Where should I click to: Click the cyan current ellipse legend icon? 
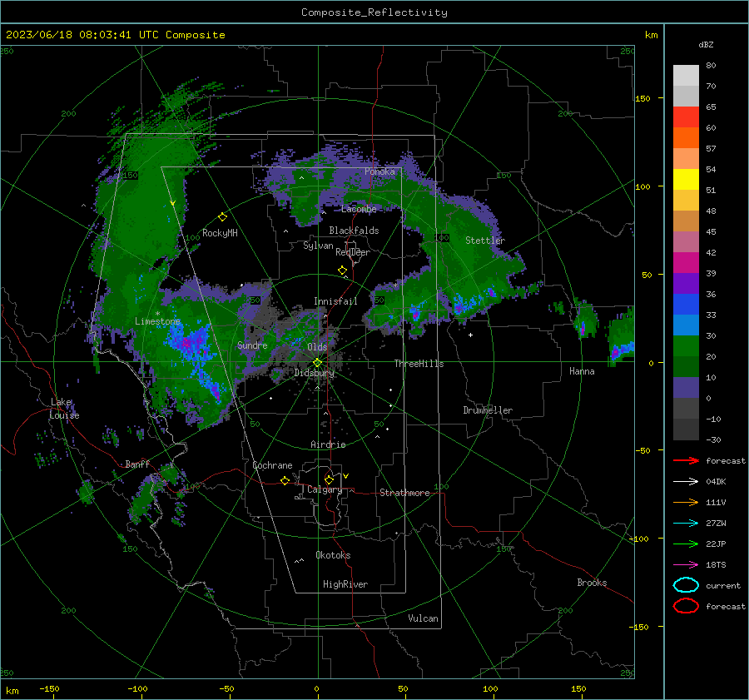coord(686,585)
